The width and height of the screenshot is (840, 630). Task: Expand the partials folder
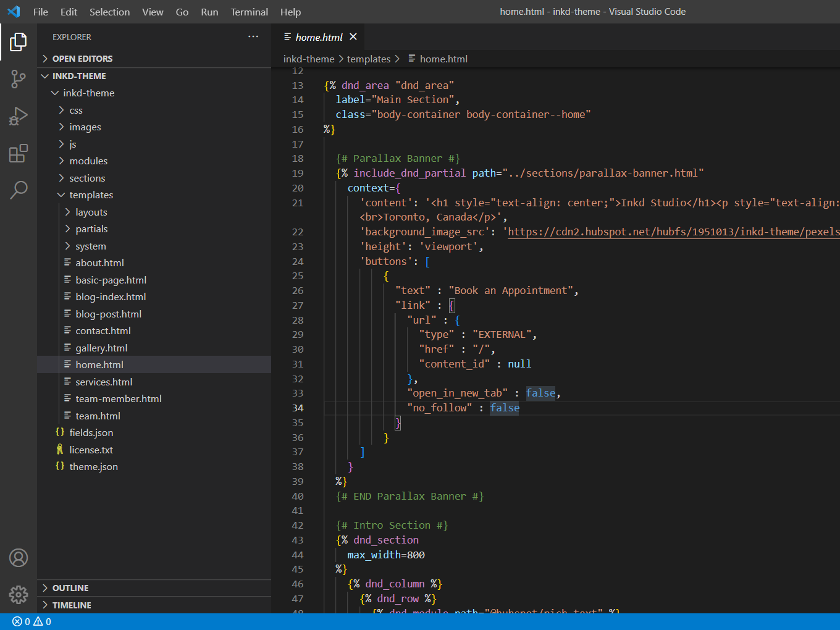coord(154,229)
